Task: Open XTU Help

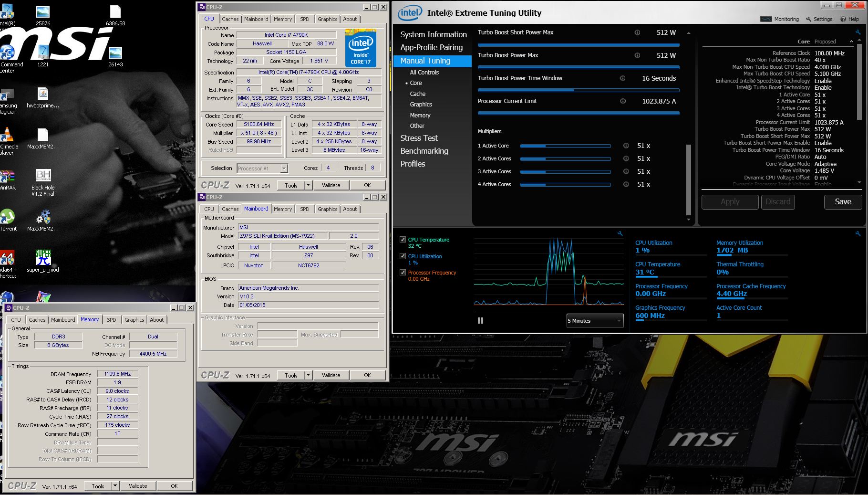Action: pyautogui.click(x=849, y=19)
